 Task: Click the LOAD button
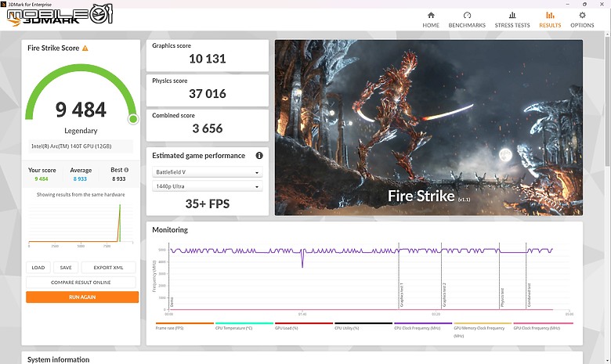[x=38, y=268]
